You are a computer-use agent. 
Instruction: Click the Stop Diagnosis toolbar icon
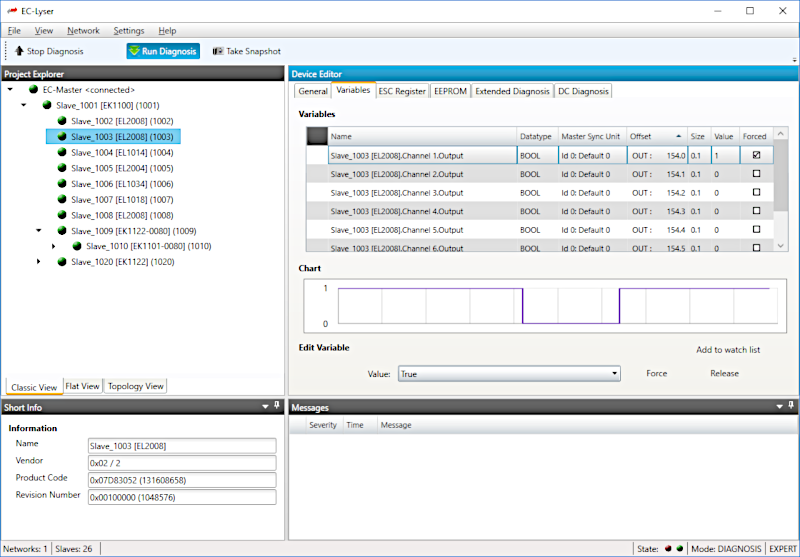19,51
